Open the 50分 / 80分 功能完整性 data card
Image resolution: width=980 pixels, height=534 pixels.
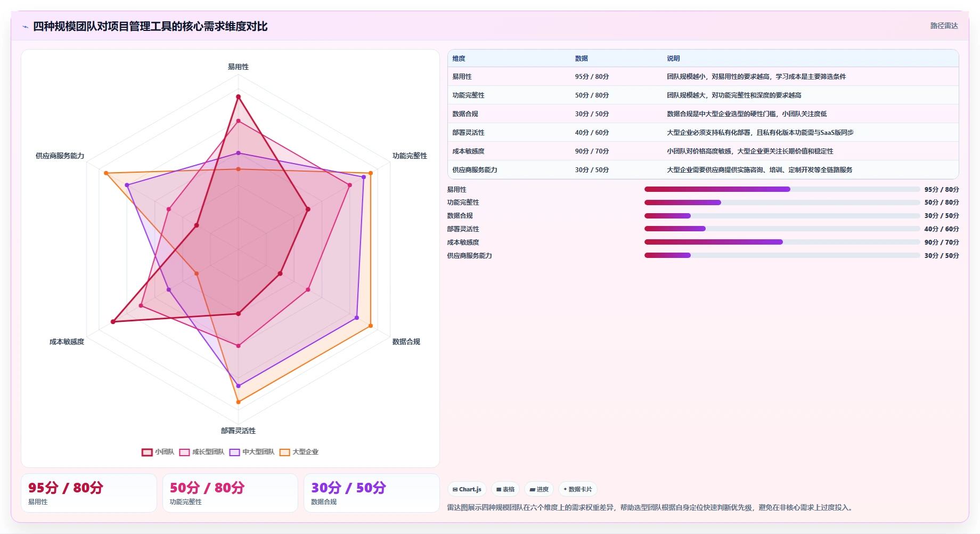230,493
